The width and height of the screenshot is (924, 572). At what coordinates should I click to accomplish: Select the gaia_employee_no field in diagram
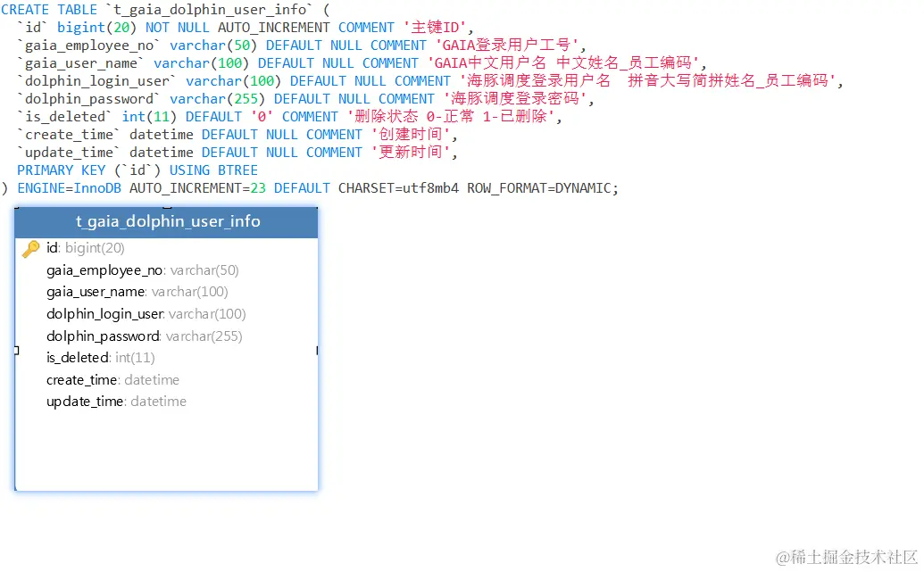[143, 270]
